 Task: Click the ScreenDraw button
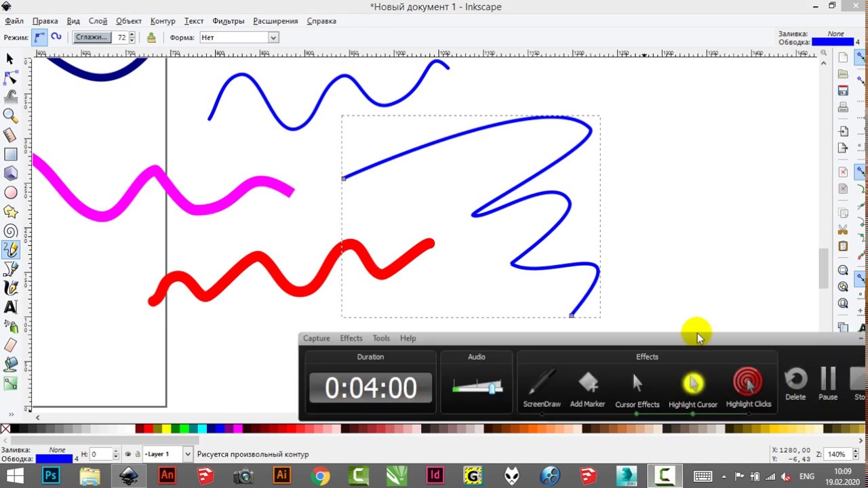pos(542,389)
